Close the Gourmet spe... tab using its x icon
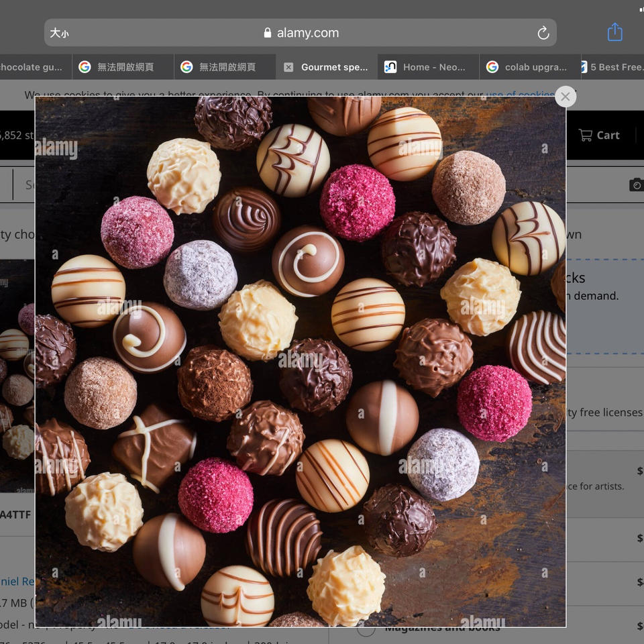This screenshot has height=644, width=644. (288, 67)
